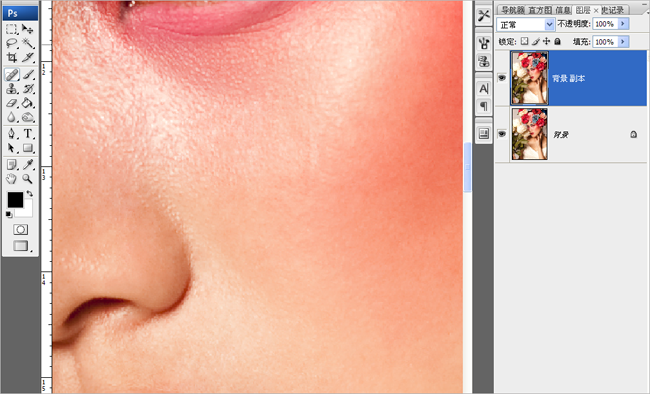Open the Brushes panel icon
The image size is (650, 394).
click(483, 43)
